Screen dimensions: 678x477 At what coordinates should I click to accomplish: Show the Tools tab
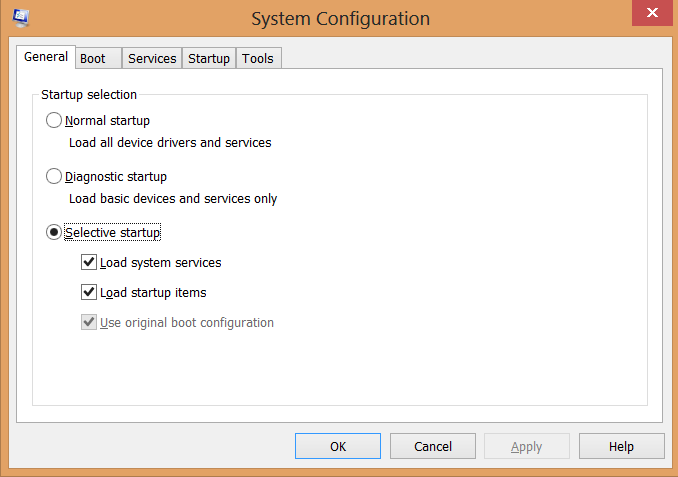tap(257, 59)
